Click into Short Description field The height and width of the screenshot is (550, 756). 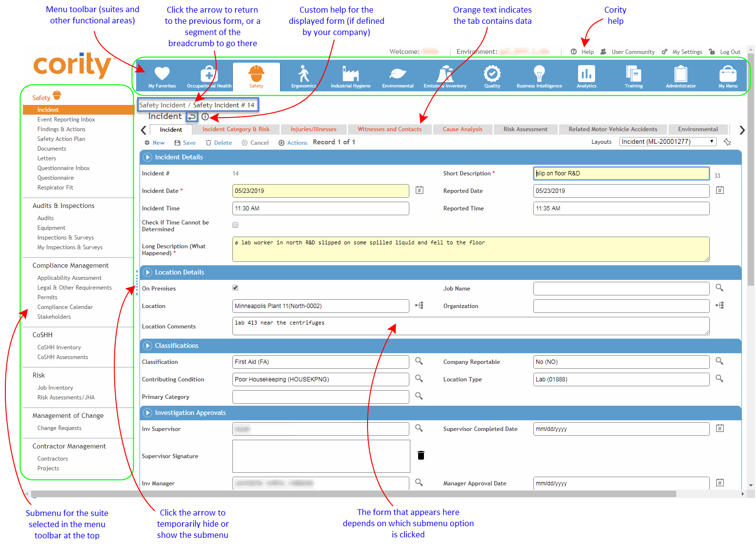tap(621, 173)
